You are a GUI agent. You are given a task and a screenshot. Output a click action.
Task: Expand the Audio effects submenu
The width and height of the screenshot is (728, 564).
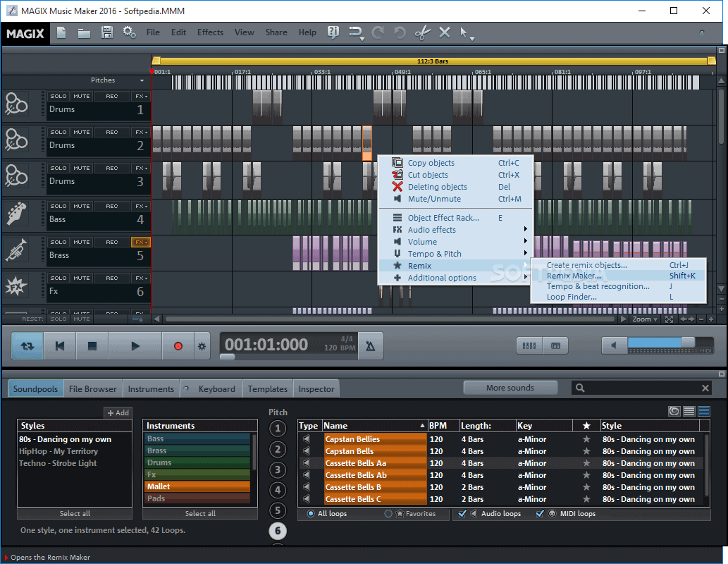pyautogui.click(x=432, y=229)
